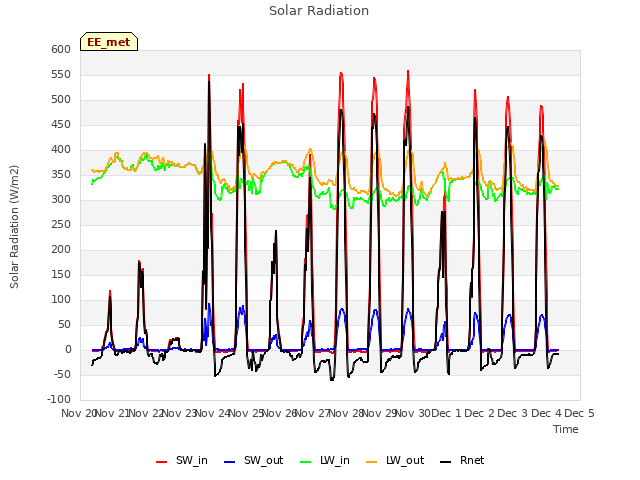Click the Dec 5 x-axis label

point(579,413)
